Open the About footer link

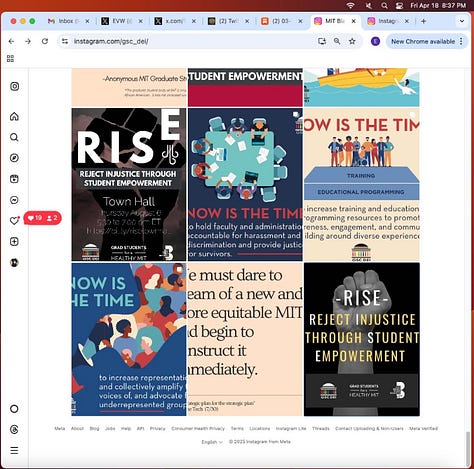pyautogui.click(x=77, y=429)
